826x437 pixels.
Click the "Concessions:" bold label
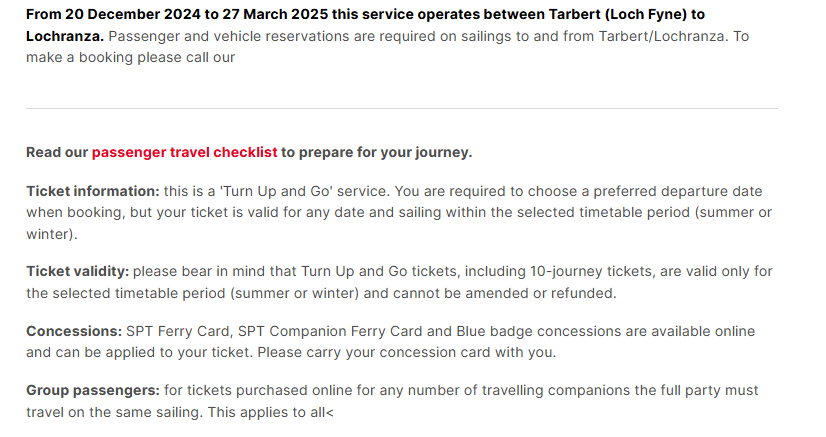(x=74, y=331)
